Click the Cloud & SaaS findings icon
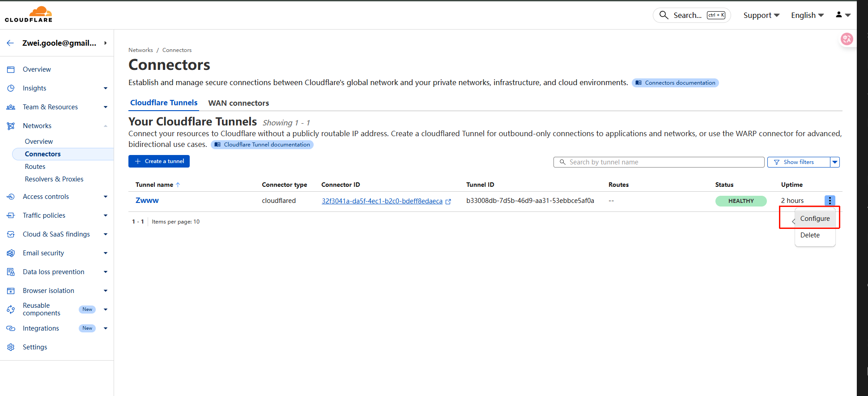Viewport: 868px width, 396px height. (x=11, y=234)
